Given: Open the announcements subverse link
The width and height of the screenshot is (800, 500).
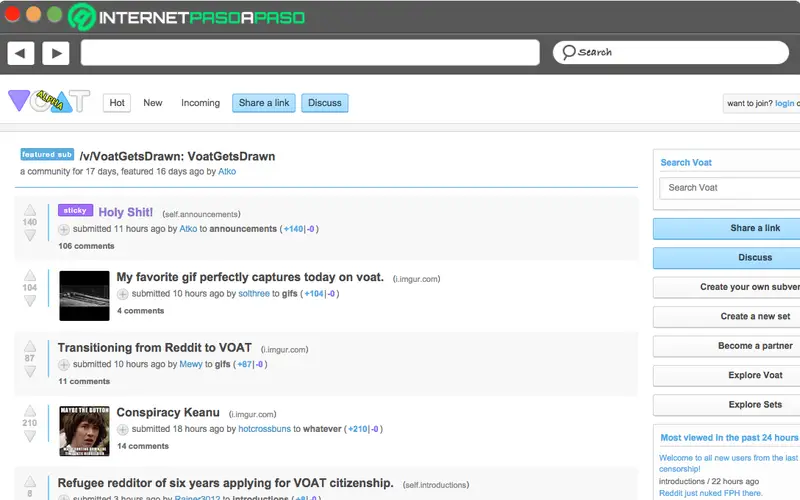Looking at the screenshot, I should [x=243, y=229].
